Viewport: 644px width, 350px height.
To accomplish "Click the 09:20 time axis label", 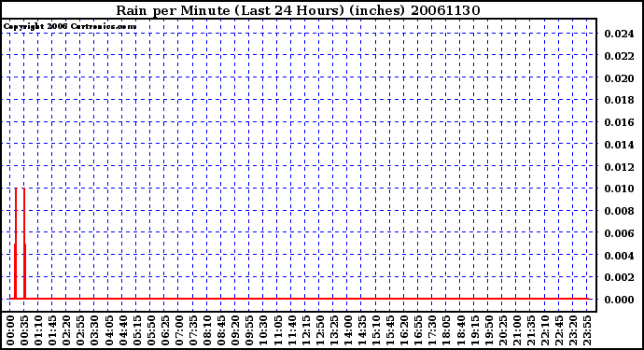I will [235, 330].
